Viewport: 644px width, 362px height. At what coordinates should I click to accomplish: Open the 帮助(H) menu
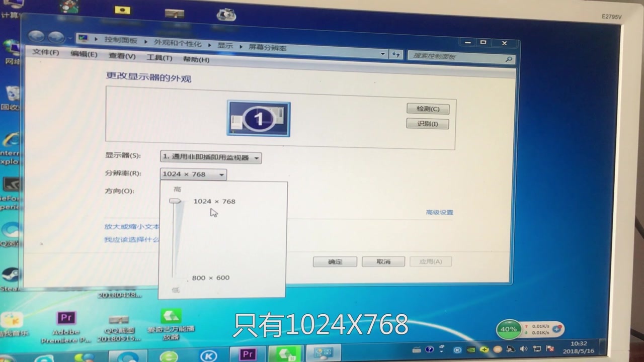[x=196, y=59]
